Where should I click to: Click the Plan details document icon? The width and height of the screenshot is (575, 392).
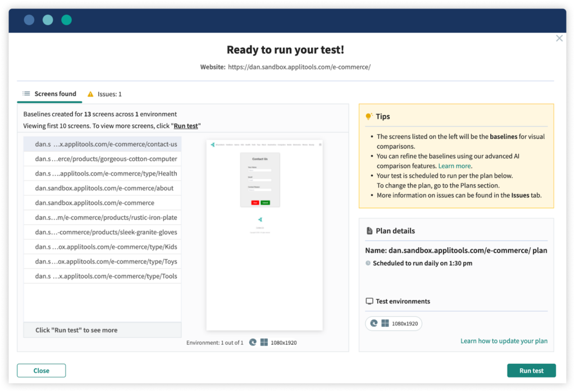tap(369, 231)
